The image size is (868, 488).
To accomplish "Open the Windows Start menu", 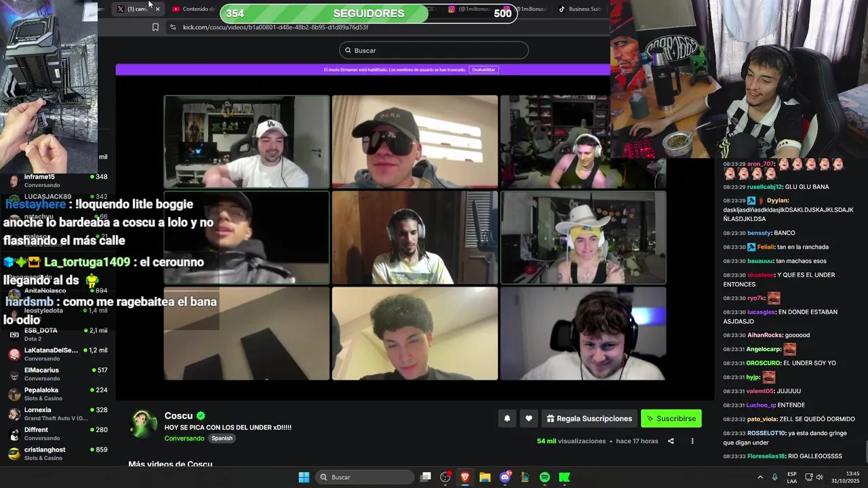I will [304, 477].
